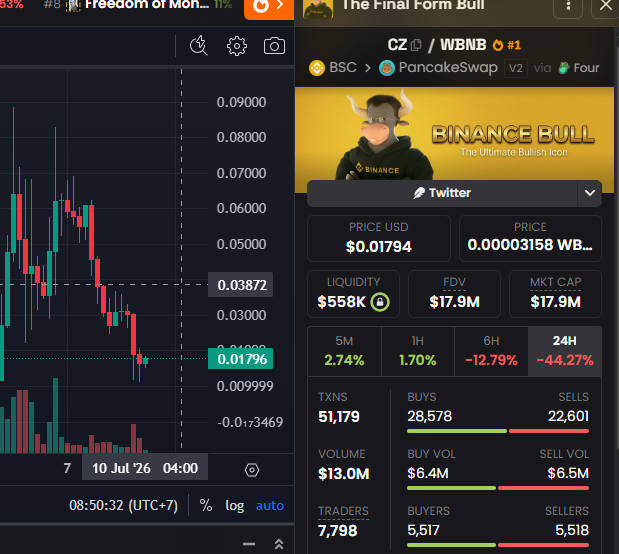
Task: Click the date label 10 Jul '26 04:00
Action: pos(145,468)
